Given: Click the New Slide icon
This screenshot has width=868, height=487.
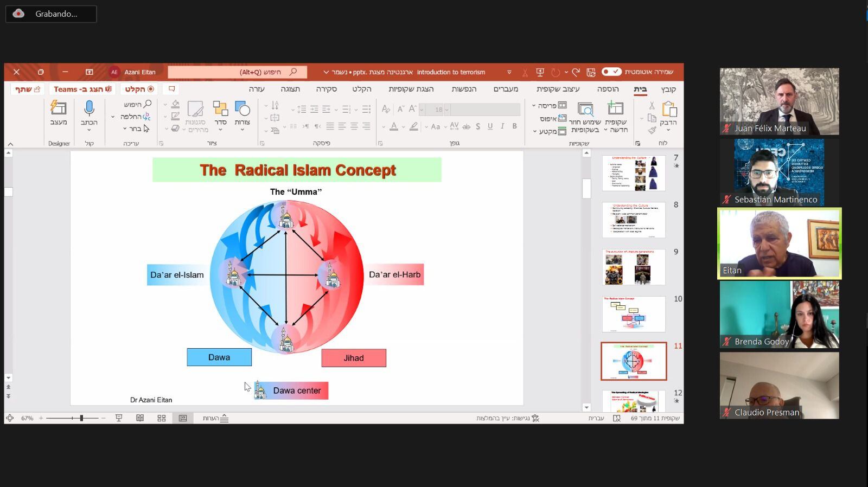Looking at the screenshot, I should (616, 111).
